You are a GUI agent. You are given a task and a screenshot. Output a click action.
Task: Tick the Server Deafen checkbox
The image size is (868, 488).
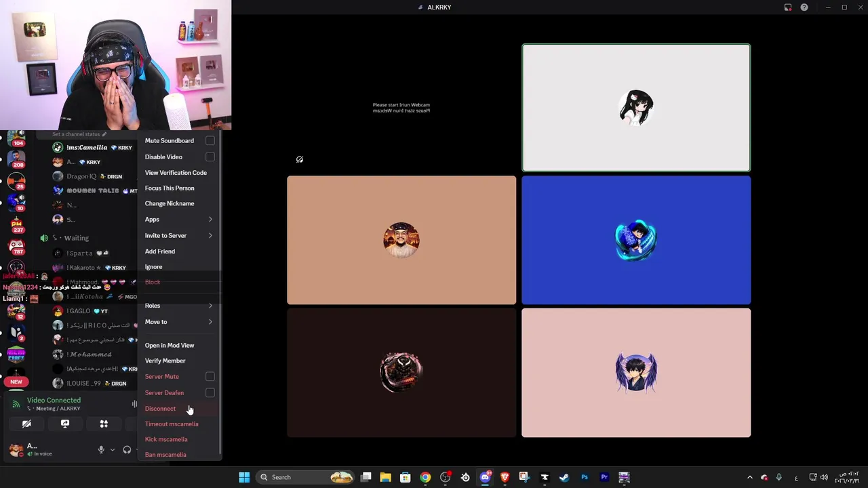pos(210,393)
